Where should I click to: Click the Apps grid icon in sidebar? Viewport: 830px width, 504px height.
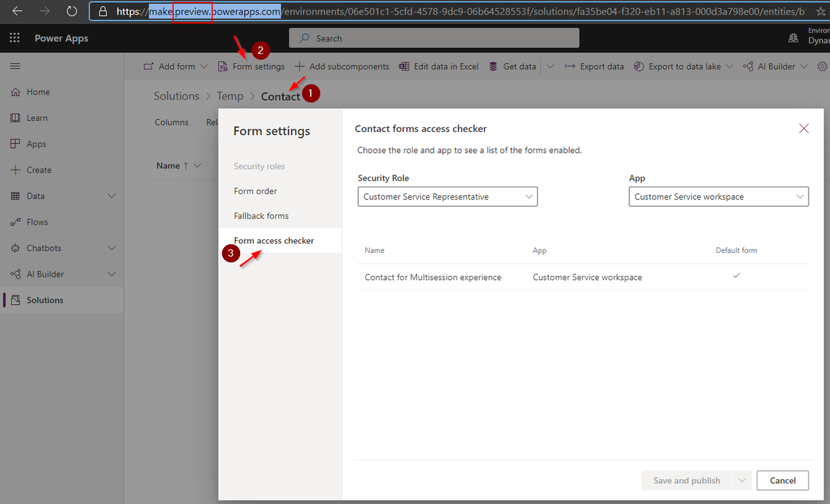(x=15, y=144)
